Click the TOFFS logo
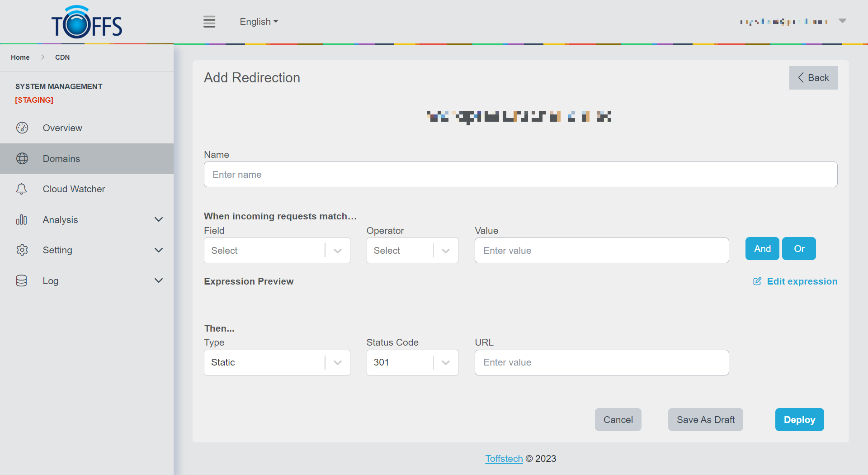Viewport: 868px width, 475px height. pyautogui.click(x=86, y=23)
